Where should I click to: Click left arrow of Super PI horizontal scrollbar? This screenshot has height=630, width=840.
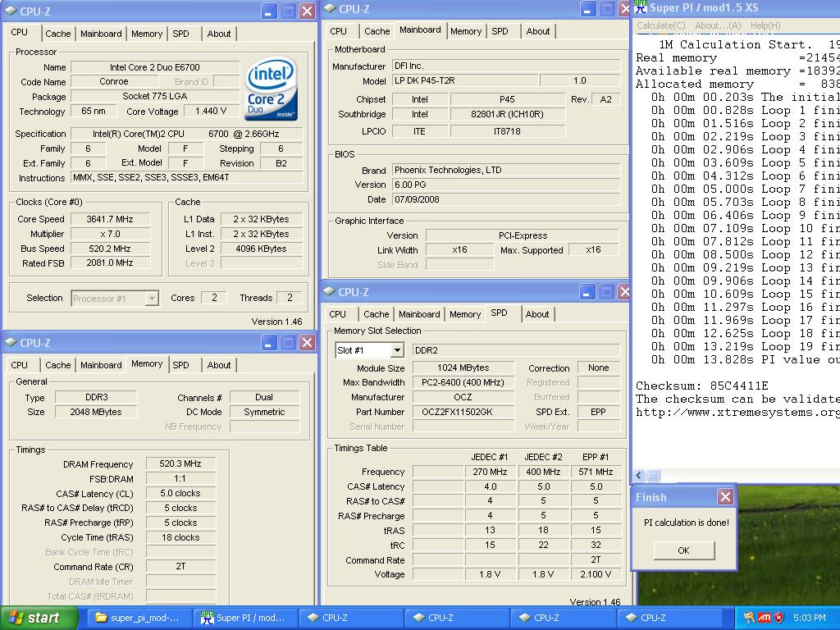click(x=640, y=475)
